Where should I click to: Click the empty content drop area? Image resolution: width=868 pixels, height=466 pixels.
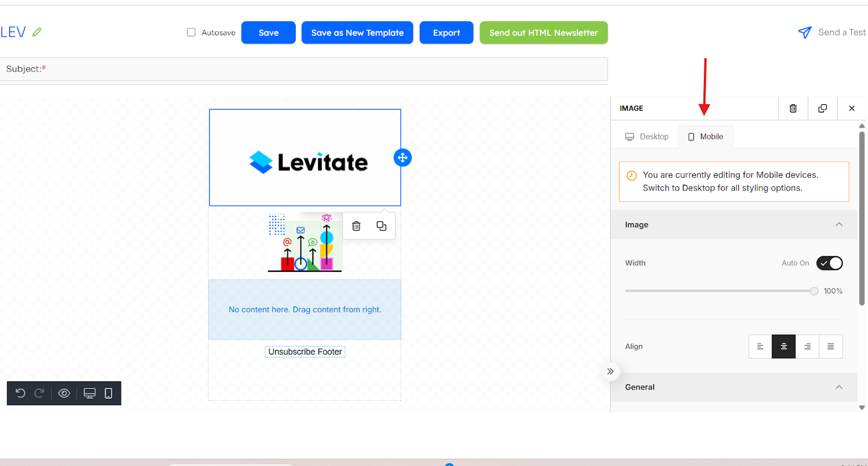305,310
